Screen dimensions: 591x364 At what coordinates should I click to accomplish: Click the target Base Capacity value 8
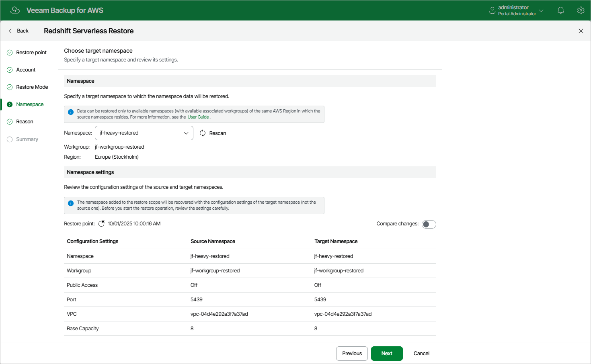click(x=316, y=329)
